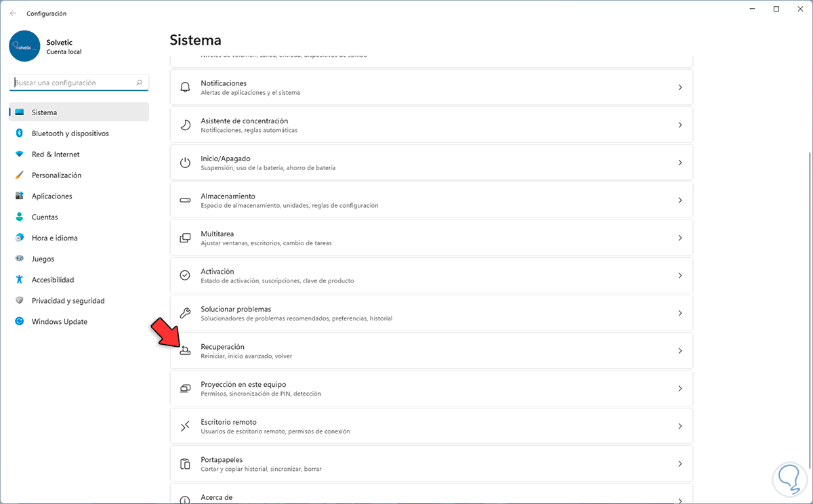Expand Proyección en este equipo chevron
The image size is (813, 504).
[680, 389]
